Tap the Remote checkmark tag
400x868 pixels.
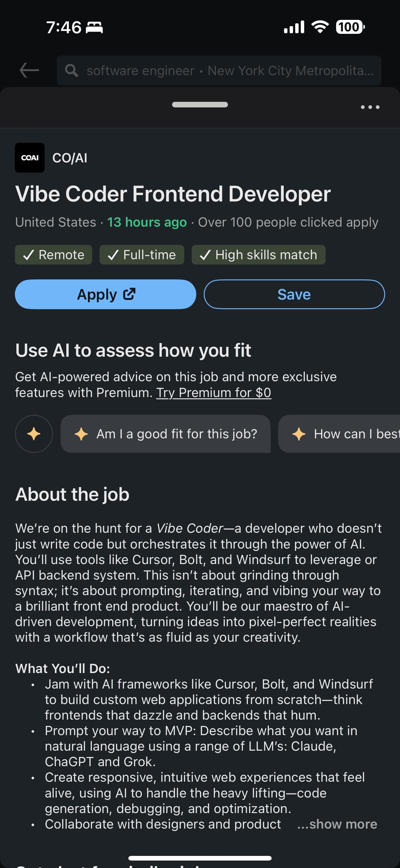54,255
